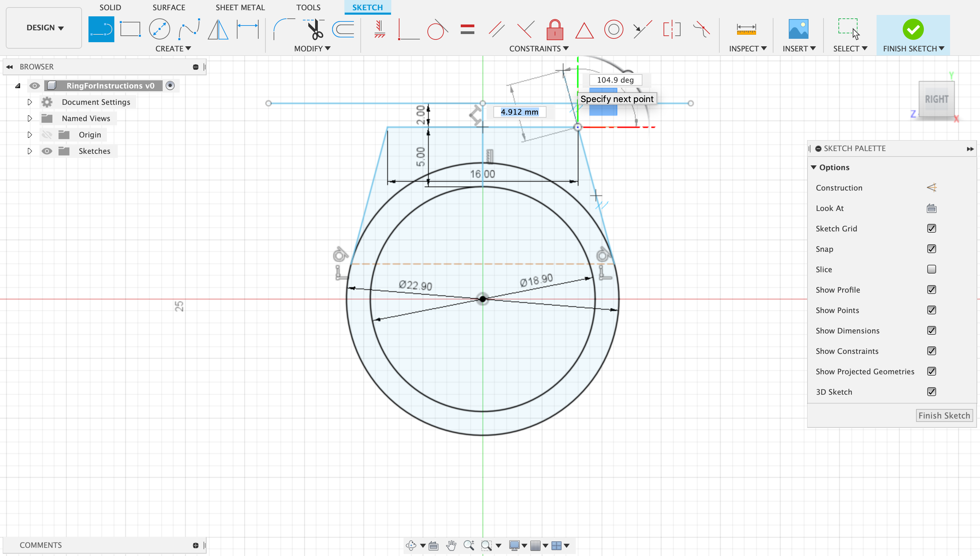Image resolution: width=980 pixels, height=556 pixels.
Task: Select the 2-Point Rectangle tool
Action: [x=130, y=29]
